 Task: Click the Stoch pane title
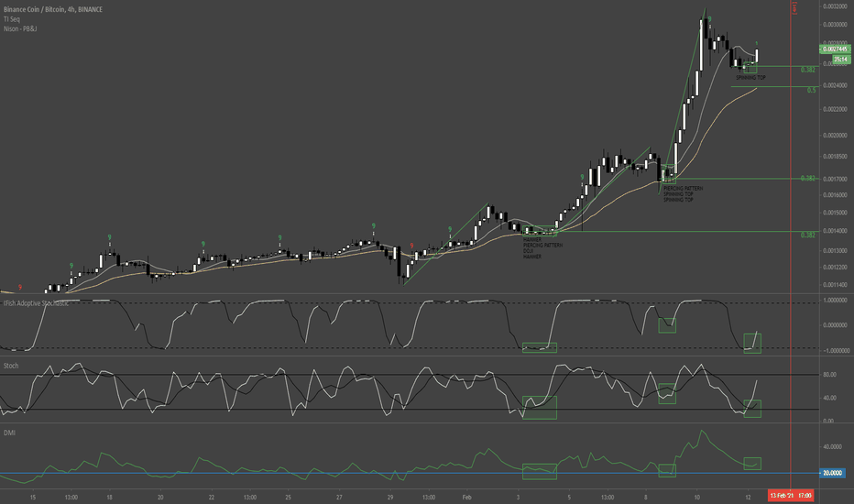coord(11,366)
